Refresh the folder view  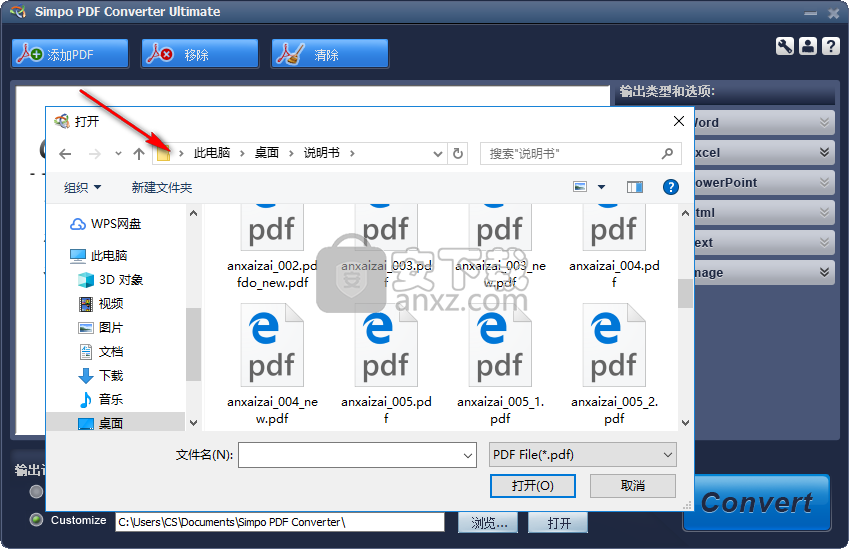tap(458, 154)
